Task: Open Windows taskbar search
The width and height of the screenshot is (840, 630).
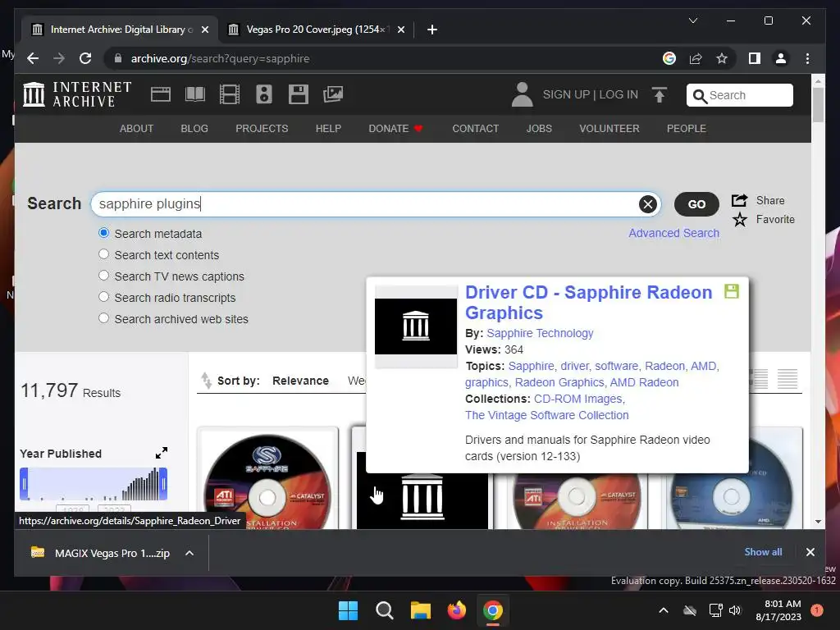Action: pyautogui.click(x=384, y=610)
